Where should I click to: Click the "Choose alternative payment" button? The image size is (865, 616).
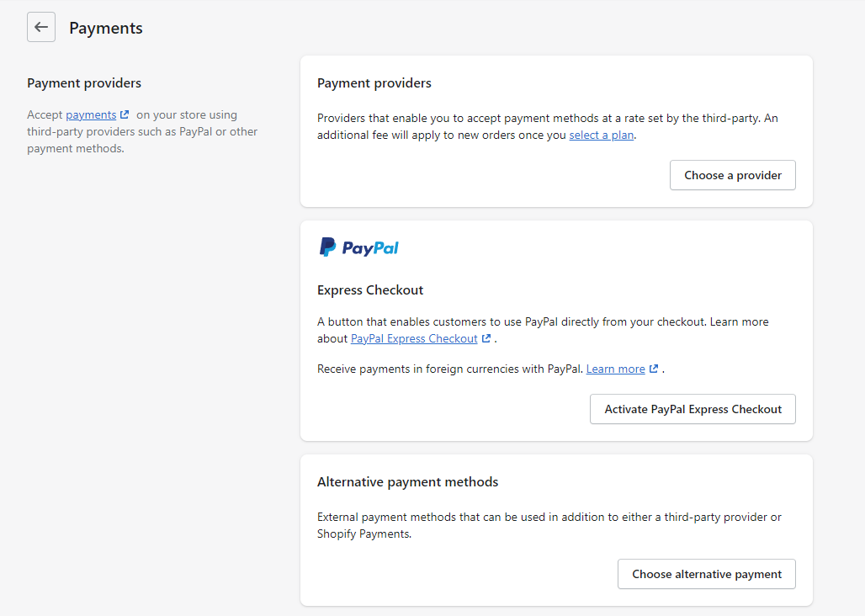pos(706,573)
